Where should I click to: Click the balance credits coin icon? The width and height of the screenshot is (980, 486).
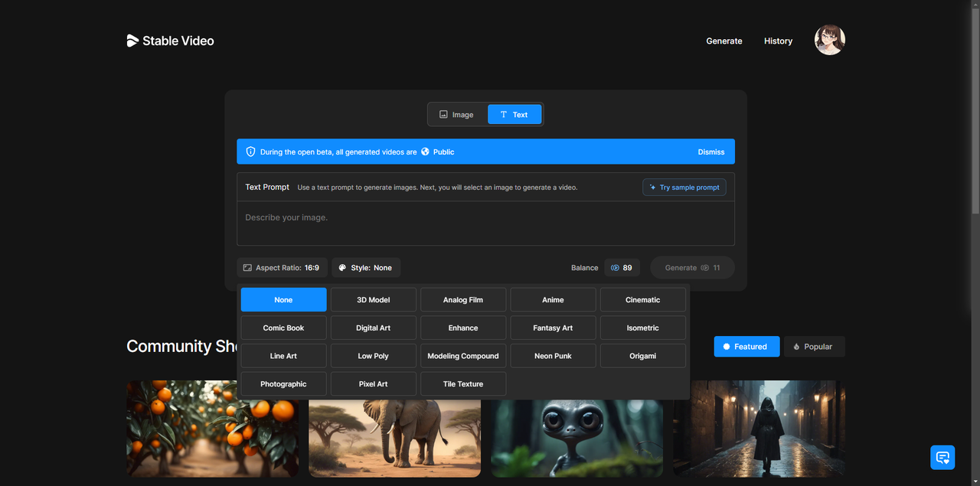click(x=615, y=268)
